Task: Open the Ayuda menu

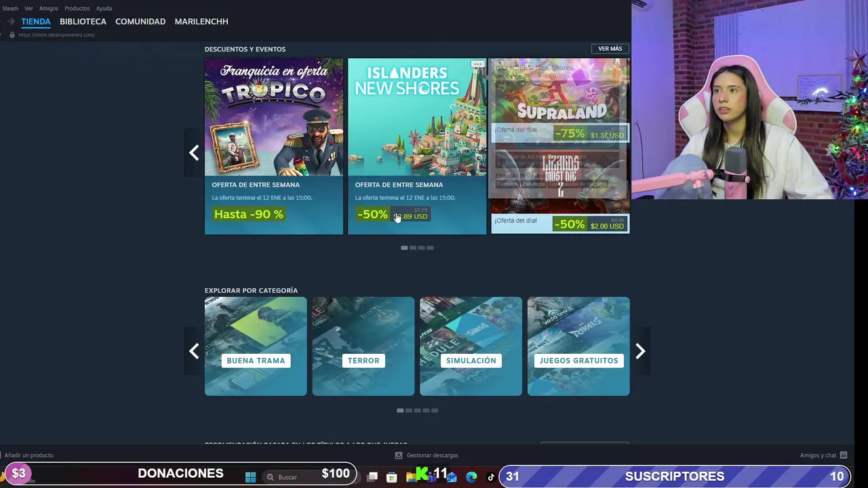Action: click(104, 8)
